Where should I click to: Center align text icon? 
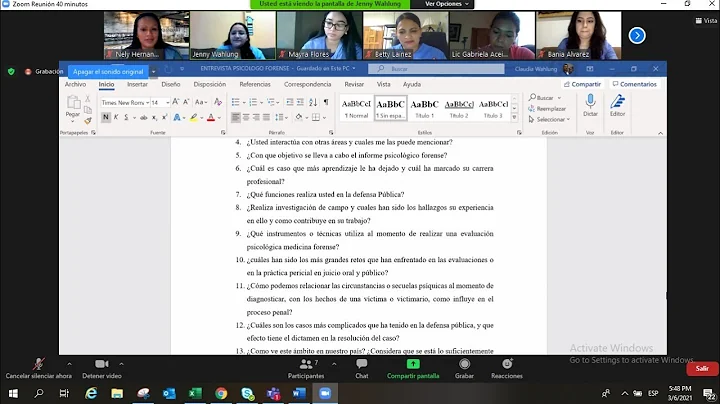246,118
